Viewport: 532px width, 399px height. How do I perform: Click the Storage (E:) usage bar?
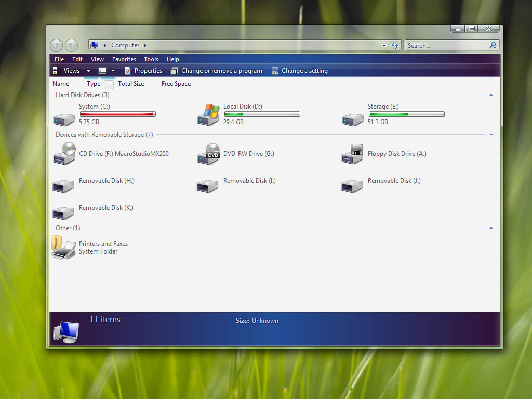tap(406, 114)
